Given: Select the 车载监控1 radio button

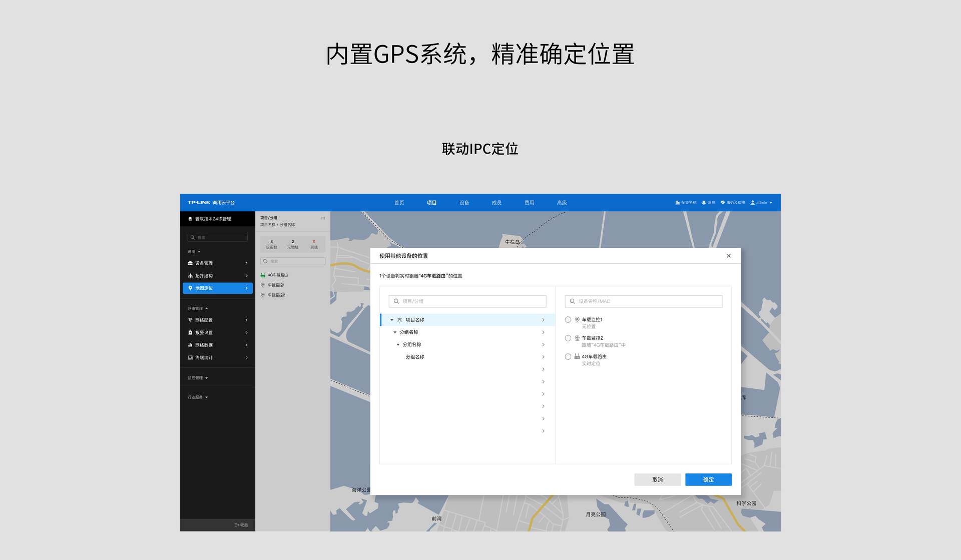Looking at the screenshot, I should 568,320.
